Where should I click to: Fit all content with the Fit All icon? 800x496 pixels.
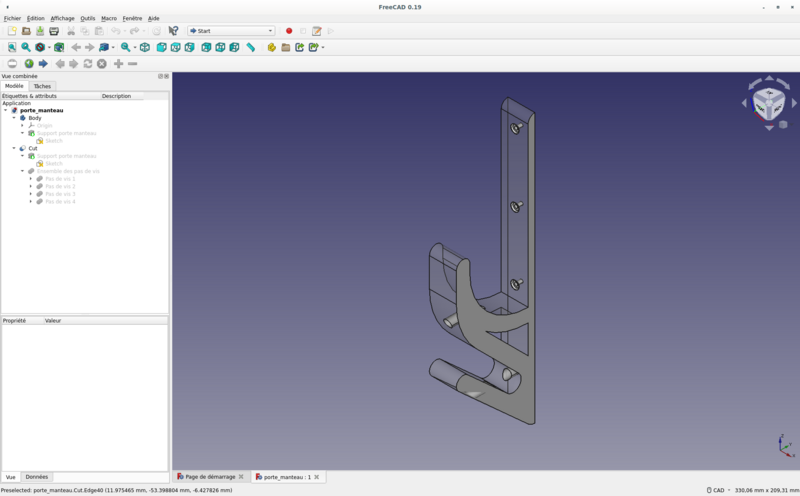(12, 47)
